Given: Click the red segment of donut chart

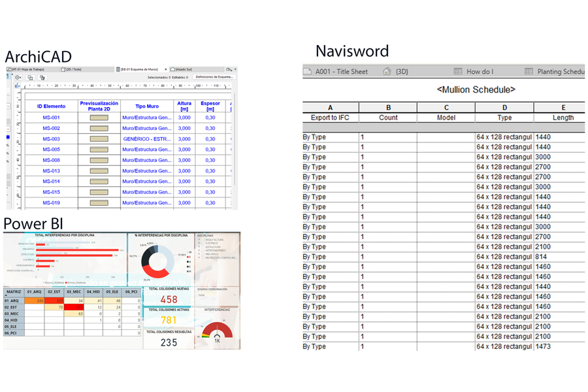Looking at the screenshot, I should pyautogui.click(x=154, y=273).
